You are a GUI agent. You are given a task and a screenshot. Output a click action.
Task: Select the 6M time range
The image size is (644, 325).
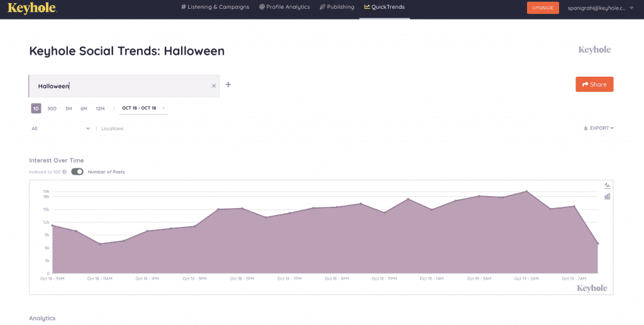[84, 109]
